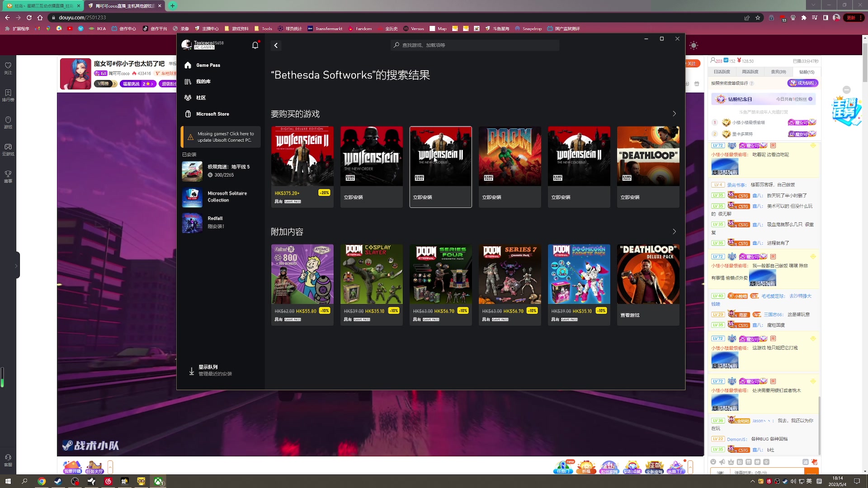Click the back arrow in Xbox app

pos(276,45)
